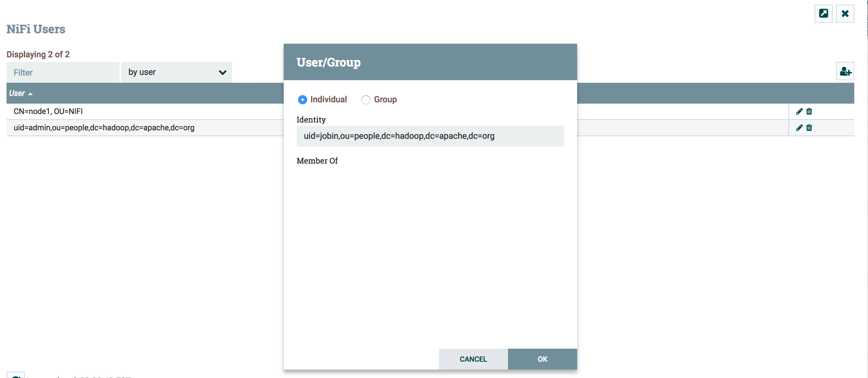Click the add user icon
868x378 pixels.
tap(845, 71)
